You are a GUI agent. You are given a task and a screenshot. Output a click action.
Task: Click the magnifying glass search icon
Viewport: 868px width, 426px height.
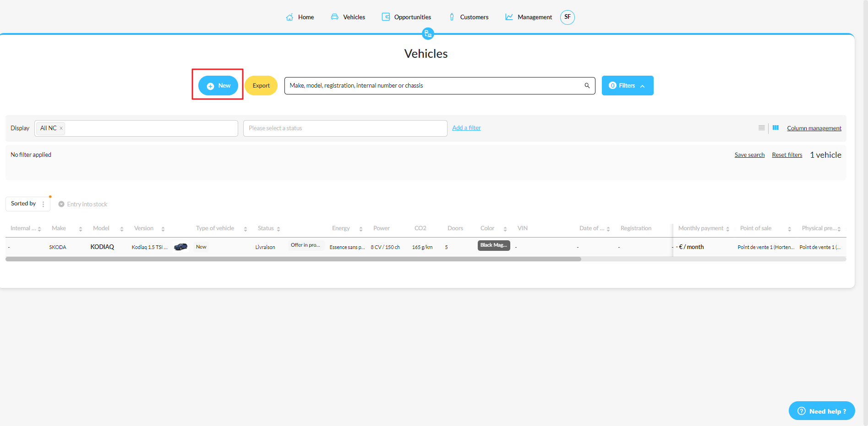[x=587, y=86]
